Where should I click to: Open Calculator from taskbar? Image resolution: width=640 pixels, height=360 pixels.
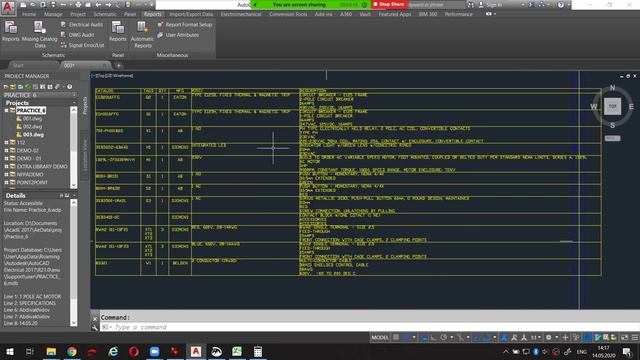click(x=258, y=351)
